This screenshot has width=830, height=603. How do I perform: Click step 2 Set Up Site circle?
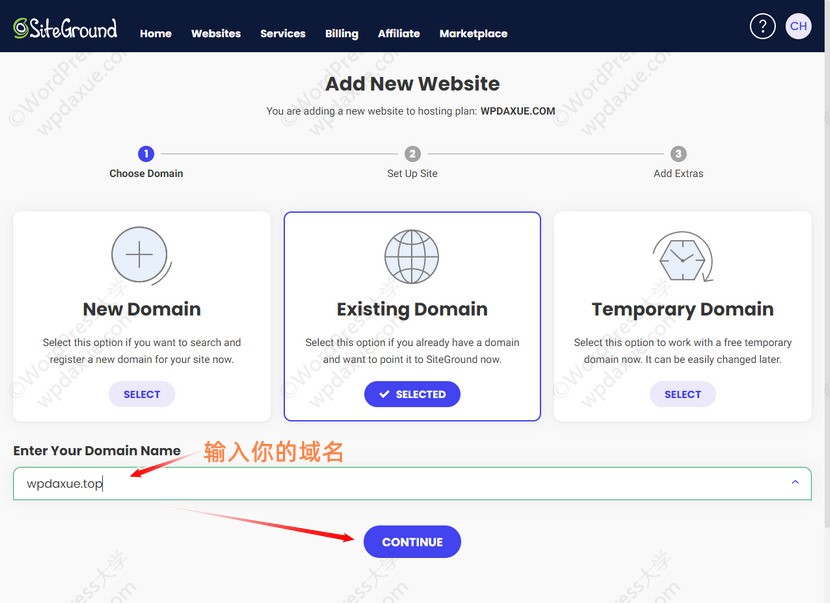tap(412, 154)
